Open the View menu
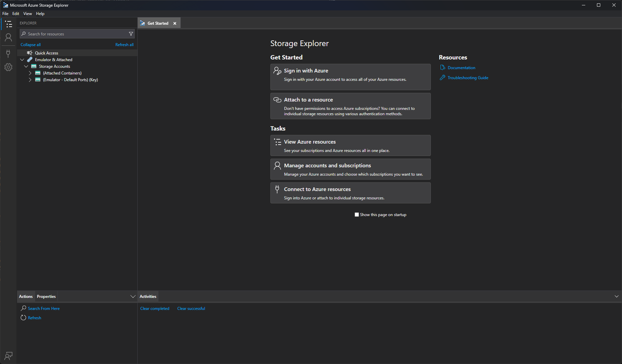Screen dimensions: 622x364 click(x=27, y=14)
